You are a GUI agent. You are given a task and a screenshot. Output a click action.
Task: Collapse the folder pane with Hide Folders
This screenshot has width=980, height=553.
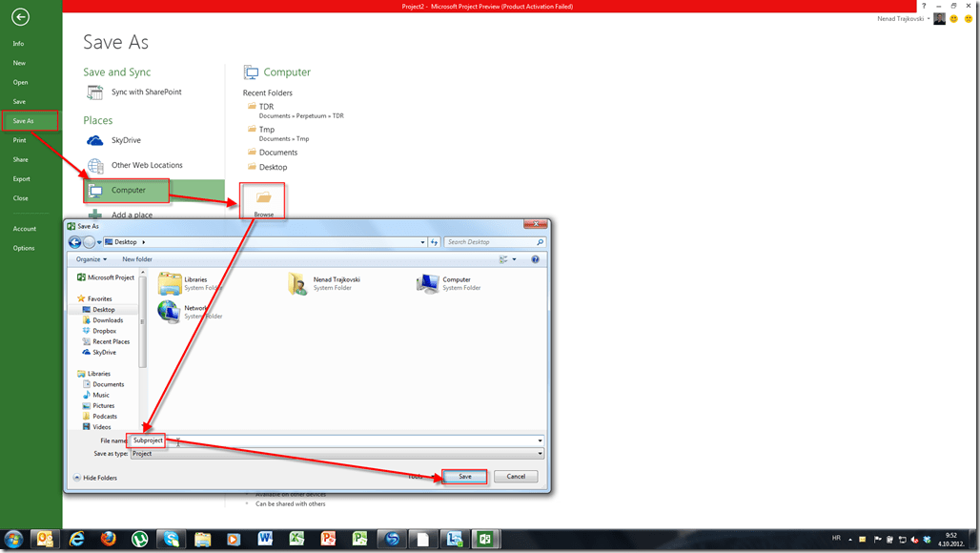[x=95, y=477]
